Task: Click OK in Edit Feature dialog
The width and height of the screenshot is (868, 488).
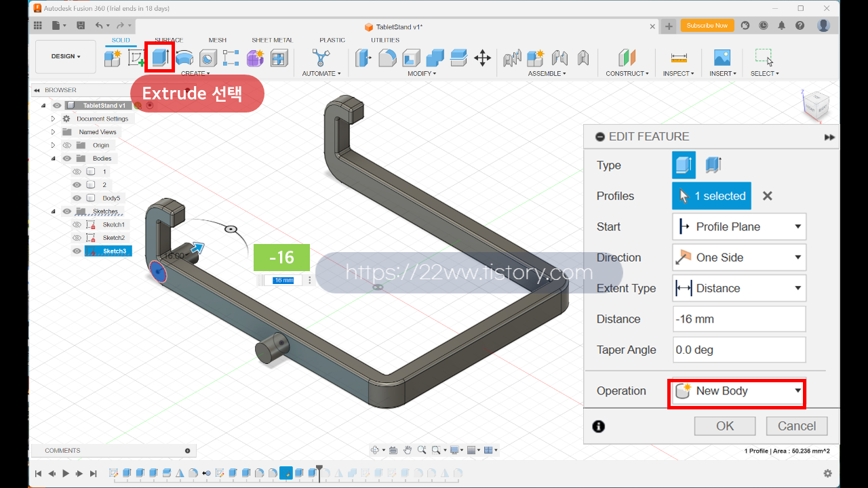Action: (x=725, y=426)
